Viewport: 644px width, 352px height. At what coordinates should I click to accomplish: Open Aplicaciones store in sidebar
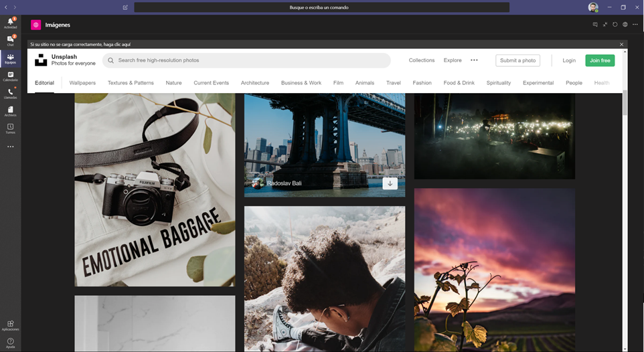10,325
